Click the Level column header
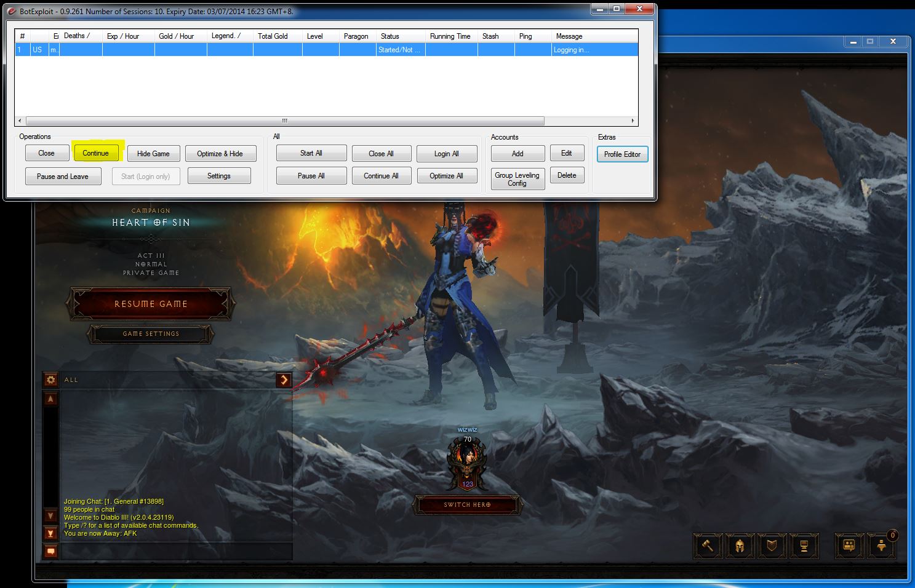This screenshot has height=588, width=915. [x=321, y=36]
